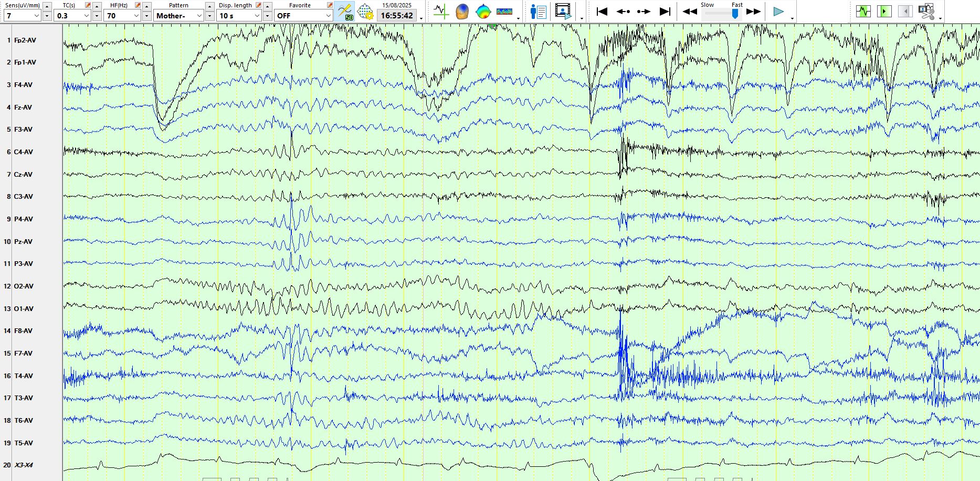Expand the options arrow after the spectrogram icon
This screenshot has width=980, height=481.
tap(519, 18)
